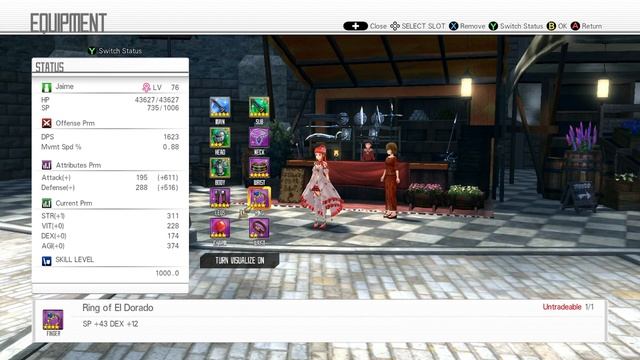Viewport: 640px width, 360px height.
Task: Click the HP value 43627/43627
Action: (157, 100)
